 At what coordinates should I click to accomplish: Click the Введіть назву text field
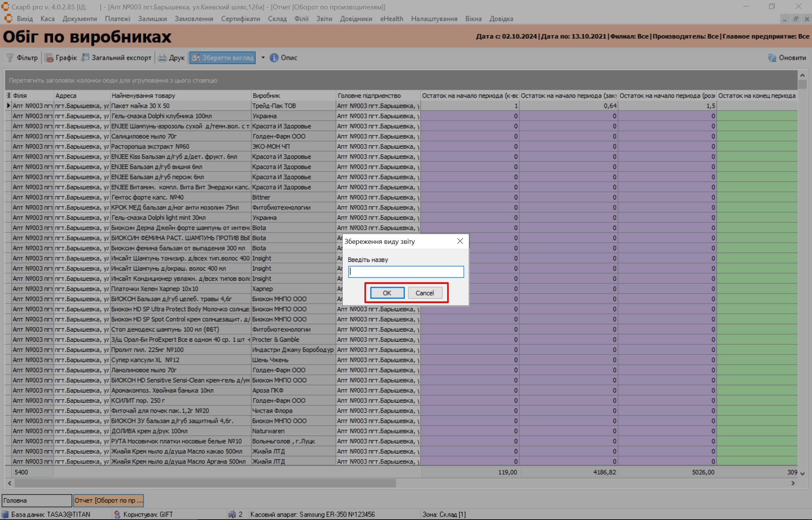point(406,272)
